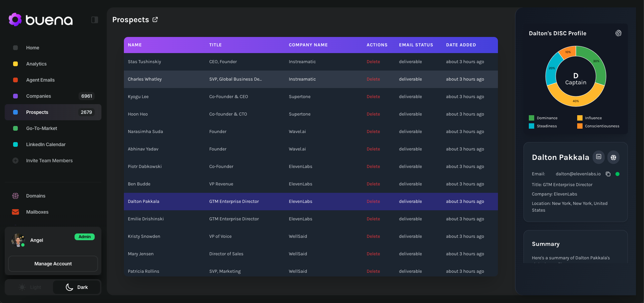Collapse the sidebar with the panel icon
This screenshot has height=303, width=644.
(x=95, y=20)
